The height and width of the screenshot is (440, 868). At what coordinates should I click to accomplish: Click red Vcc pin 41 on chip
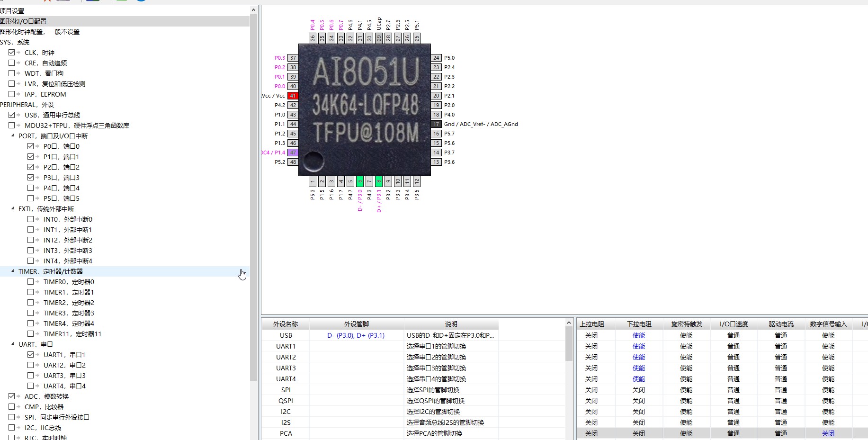[x=293, y=96]
